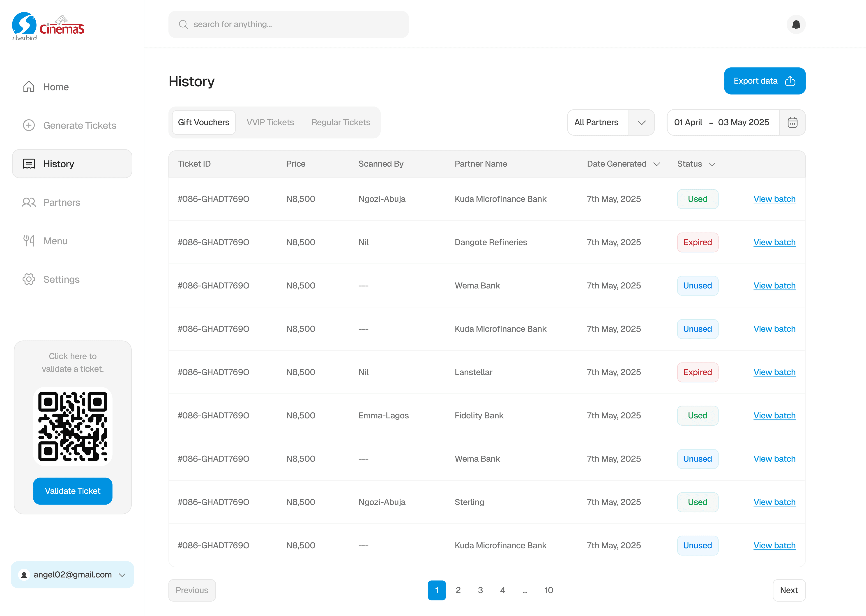Click the export share icon
866x616 pixels.
pyautogui.click(x=790, y=81)
